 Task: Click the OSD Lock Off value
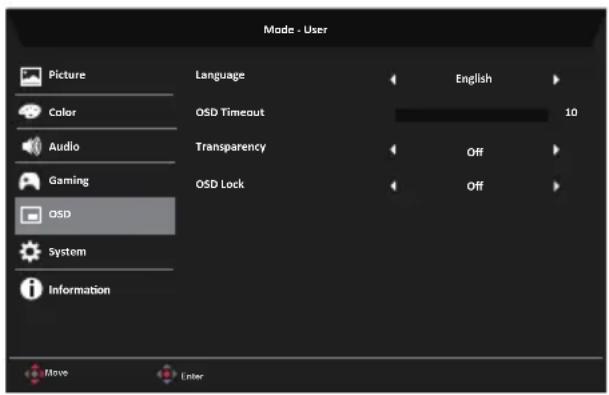click(475, 186)
